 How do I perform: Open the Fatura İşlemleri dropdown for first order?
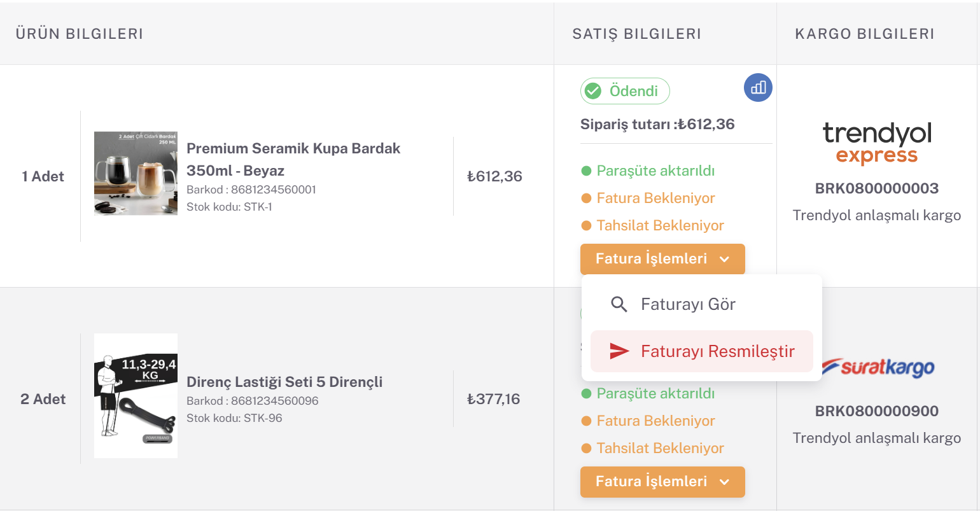(x=662, y=259)
